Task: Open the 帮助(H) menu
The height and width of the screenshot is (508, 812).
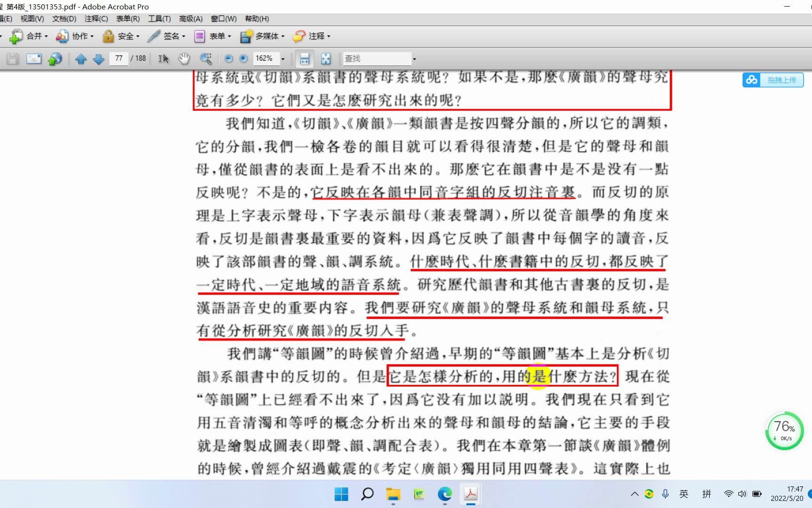Action: [257, 19]
